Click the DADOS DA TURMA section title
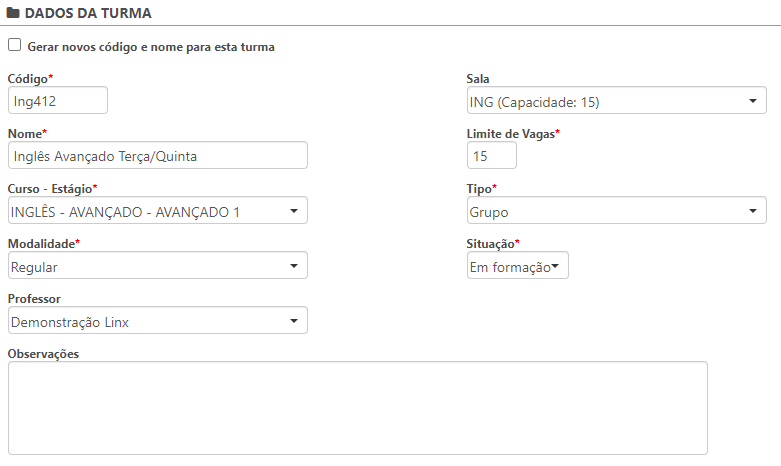The image size is (781, 466). [x=87, y=12]
